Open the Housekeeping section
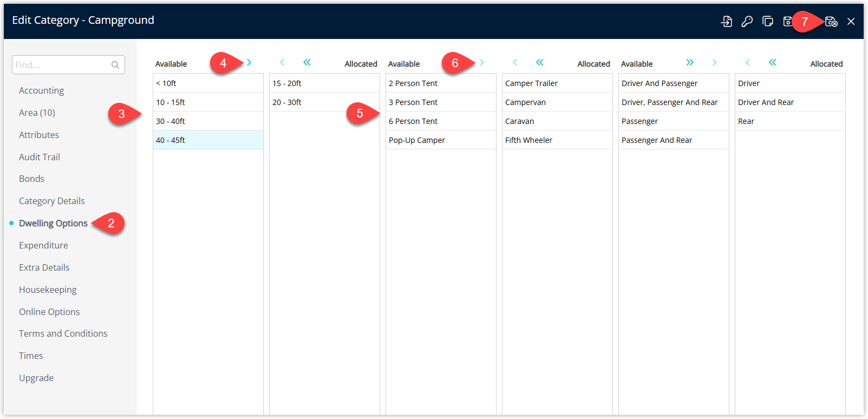This screenshot has width=868, height=419. pyautogui.click(x=48, y=290)
